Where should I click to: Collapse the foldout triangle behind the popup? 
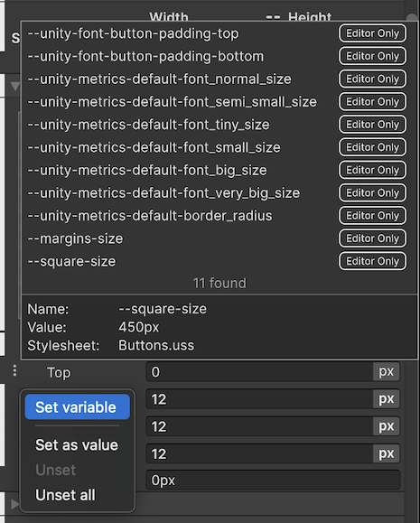click(x=15, y=86)
